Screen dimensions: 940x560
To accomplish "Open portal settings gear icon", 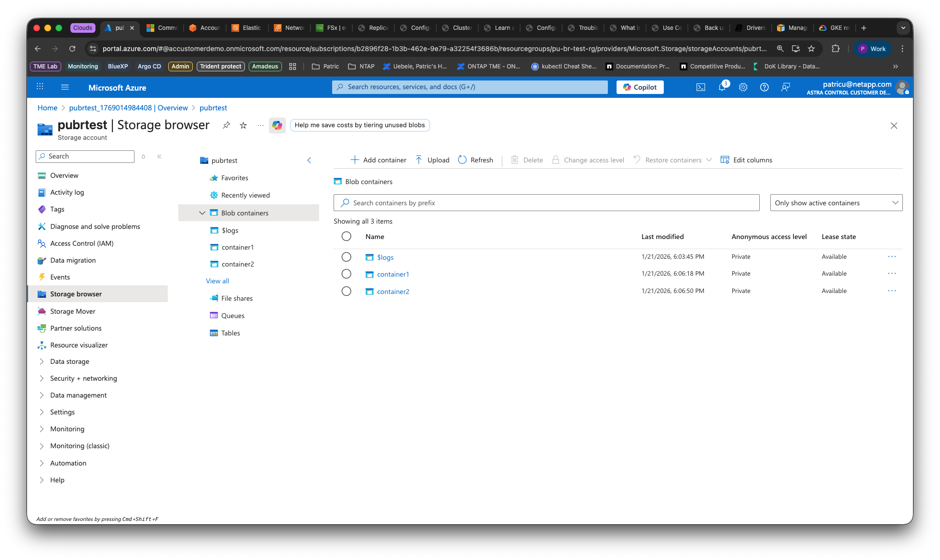I will pyautogui.click(x=743, y=87).
